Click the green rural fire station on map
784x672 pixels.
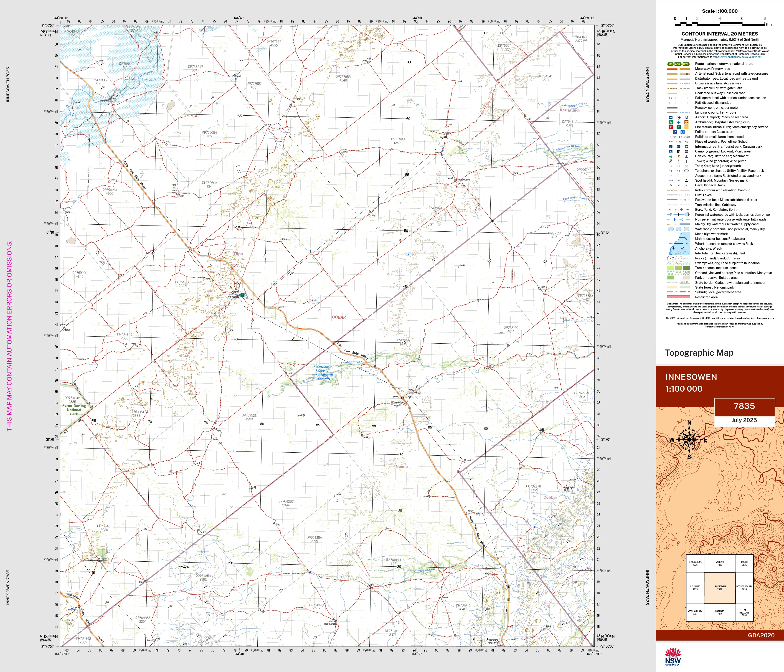(242, 294)
